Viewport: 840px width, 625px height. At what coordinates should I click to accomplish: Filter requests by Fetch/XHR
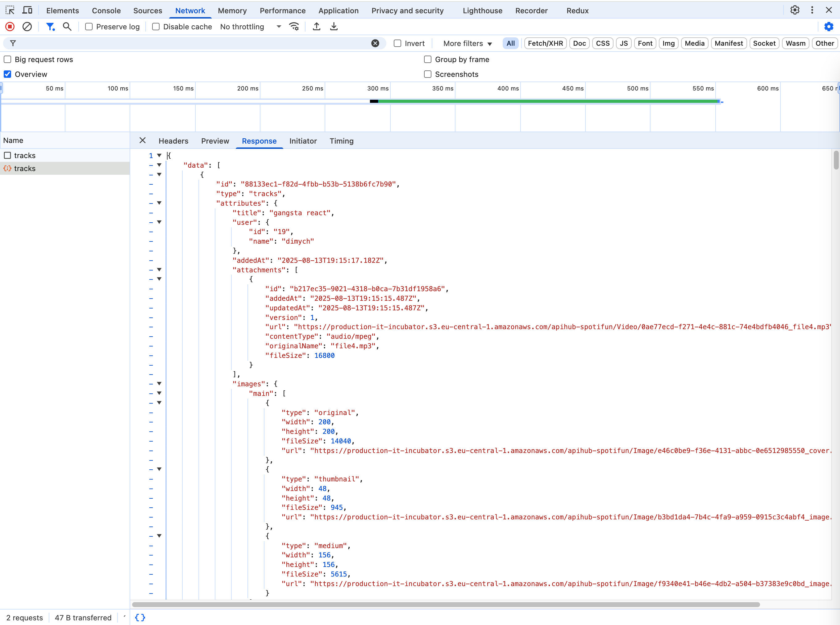pyautogui.click(x=545, y=43)
